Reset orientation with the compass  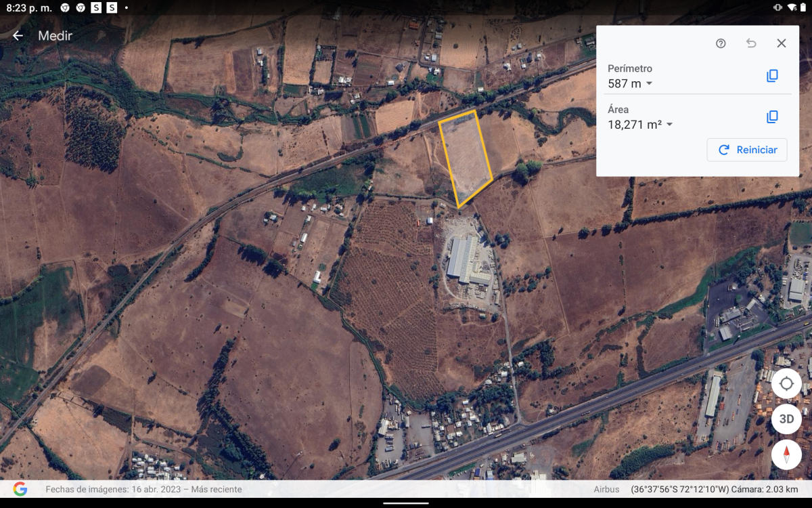tap(786, 454)
